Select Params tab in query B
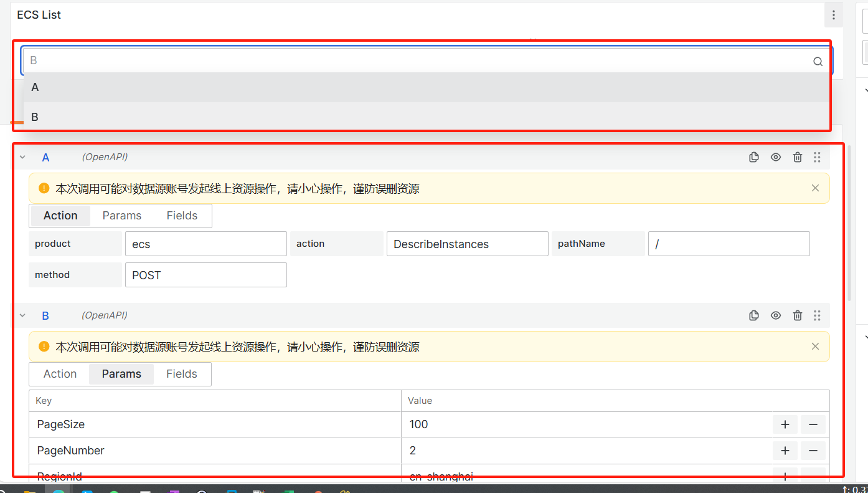Screen dimensions: 868x493 121,374
